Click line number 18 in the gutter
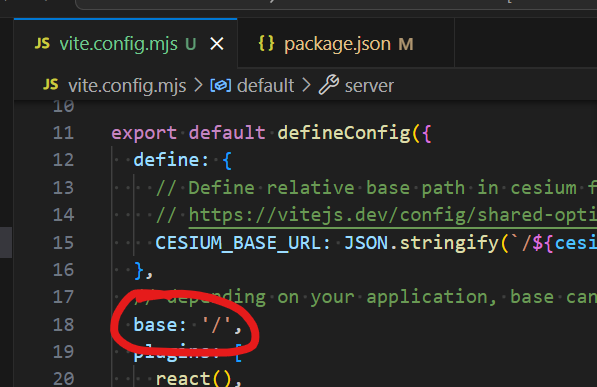The image size is (597, 387). [x=63, y=325]
